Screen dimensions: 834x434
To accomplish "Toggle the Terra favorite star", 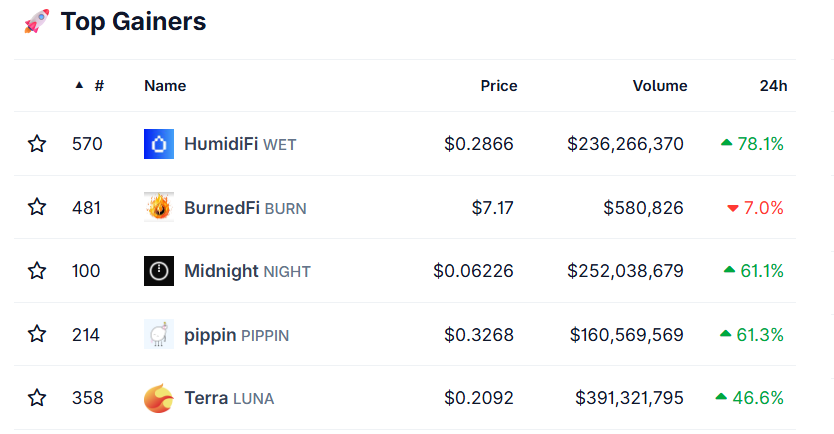I will [37, 398].
